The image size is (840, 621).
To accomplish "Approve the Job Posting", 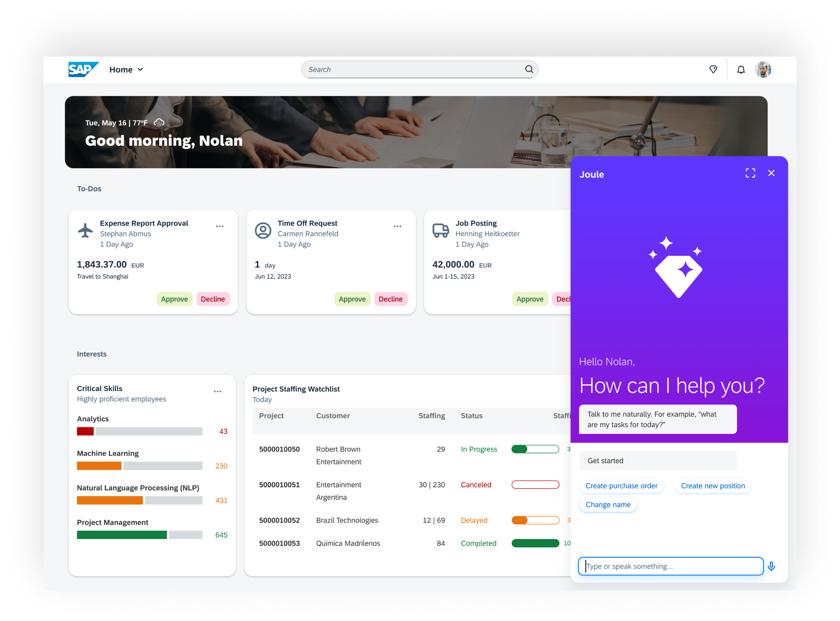I will pos(530,299).
